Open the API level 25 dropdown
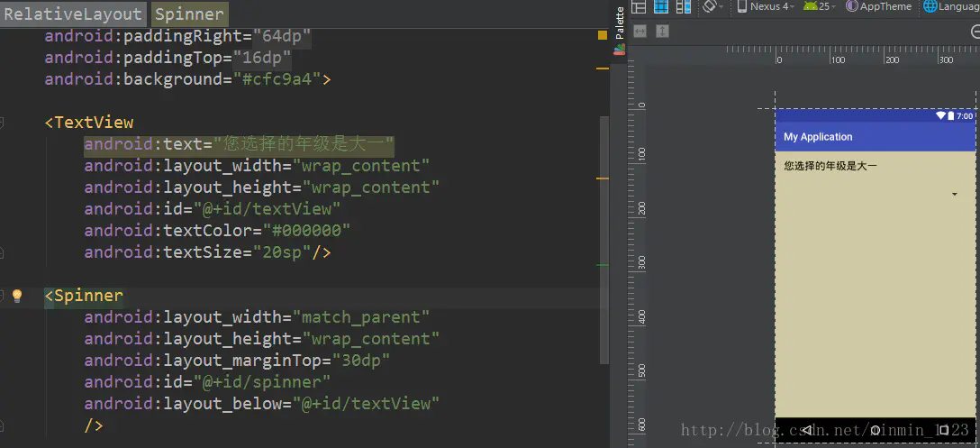 pyautogui.click(x=820, y=6)
